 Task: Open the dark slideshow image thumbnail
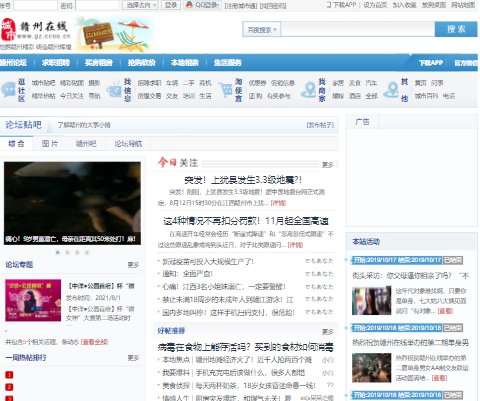pyautogui.click(x=72, y=203)
